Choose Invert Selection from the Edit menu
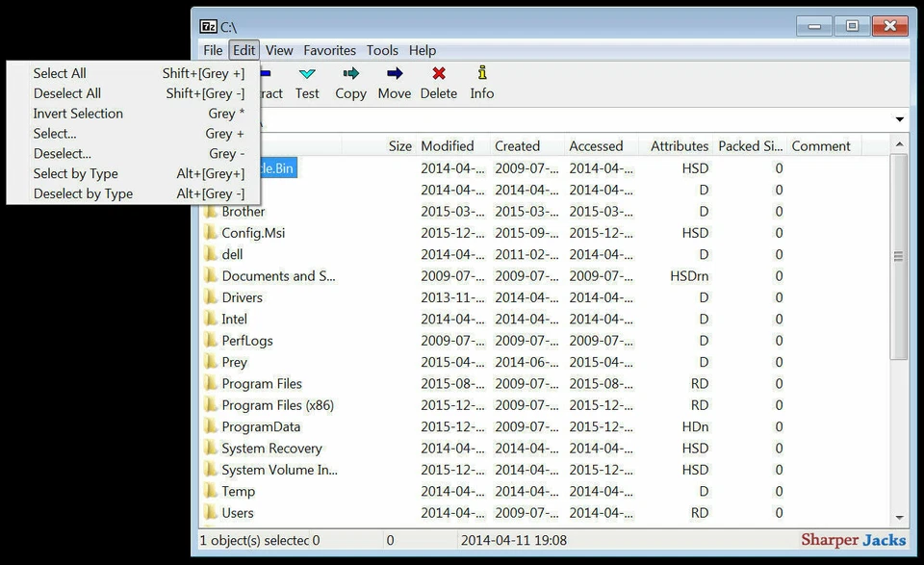 click(78, 113)
